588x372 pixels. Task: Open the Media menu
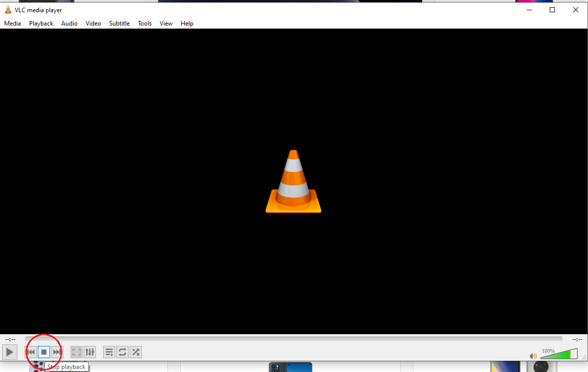point(12,24)
